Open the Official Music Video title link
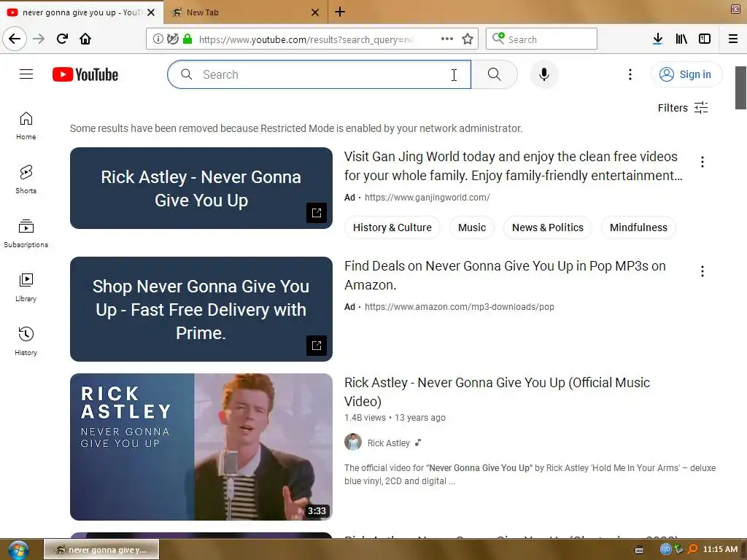The width and height of the screenshot is (747, 560). 497,392
